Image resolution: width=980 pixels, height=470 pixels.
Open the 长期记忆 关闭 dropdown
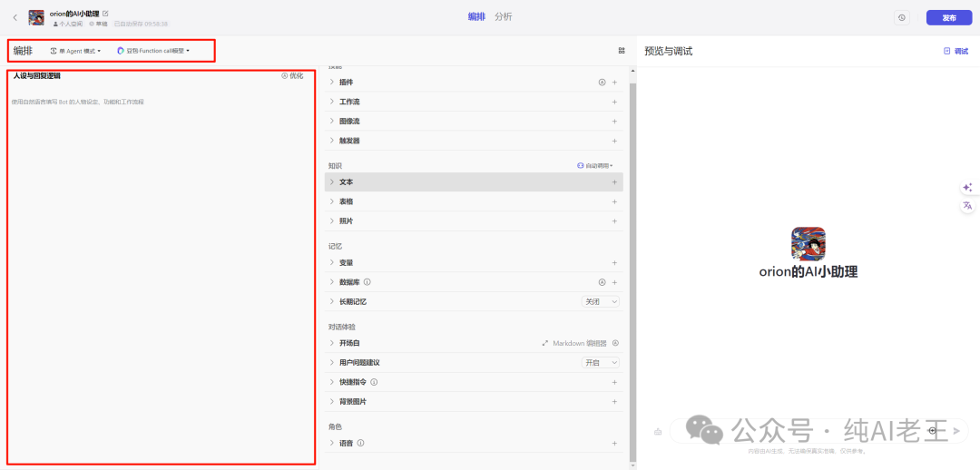coord(601,301)
